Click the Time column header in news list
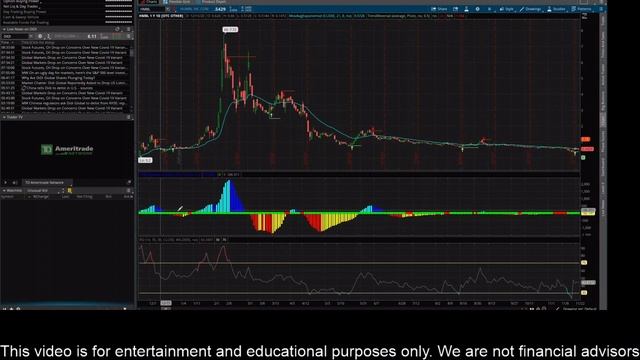 7,42
